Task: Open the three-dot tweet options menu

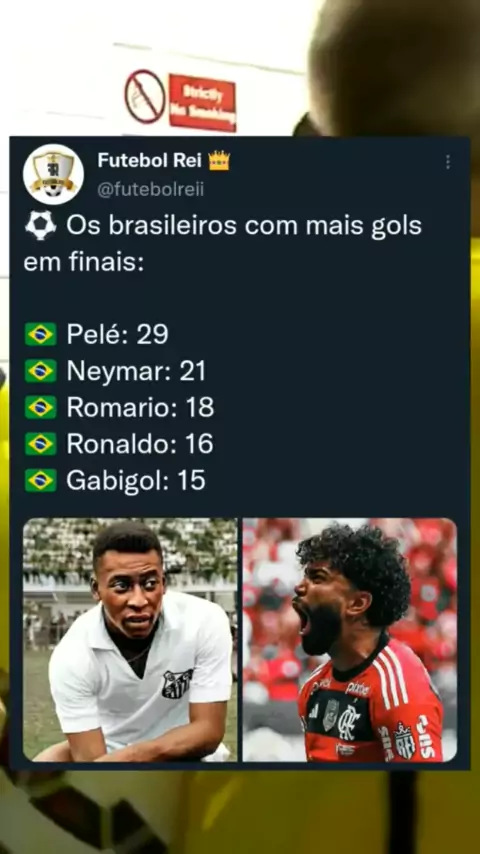Action: tap(447, 162)
